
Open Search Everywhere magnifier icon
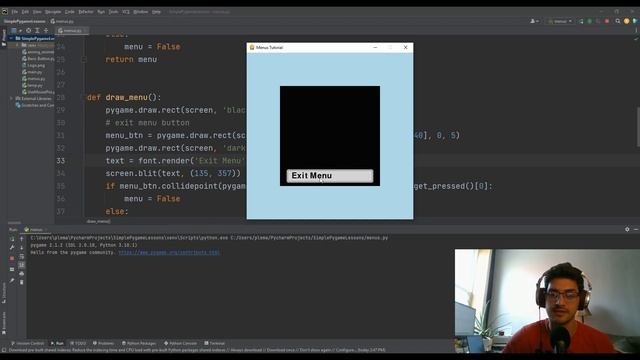[618, 21]
